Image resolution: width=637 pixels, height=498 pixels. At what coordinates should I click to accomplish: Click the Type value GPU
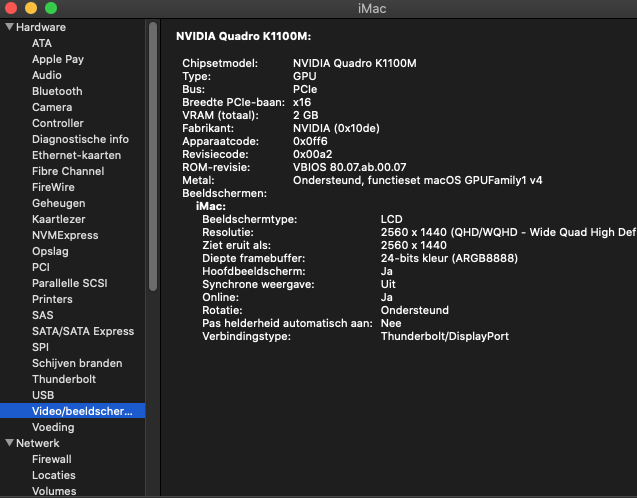(x=304, y=76)
